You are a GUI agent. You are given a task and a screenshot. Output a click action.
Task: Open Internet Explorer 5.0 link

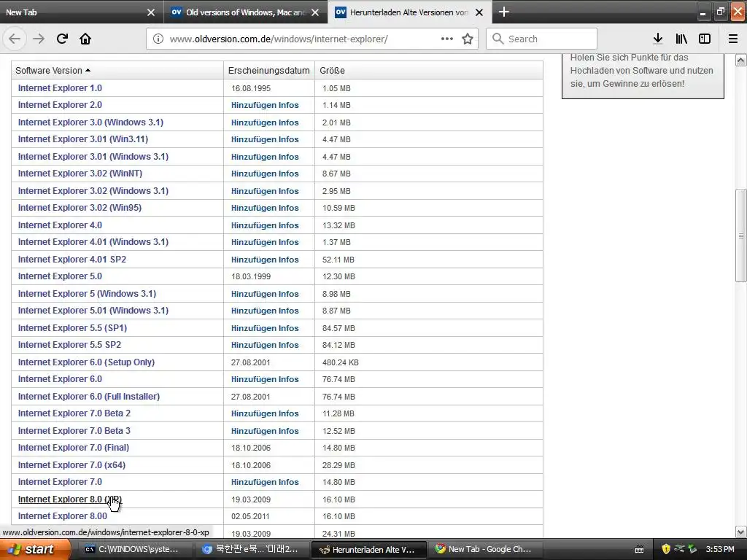(60, 276)
